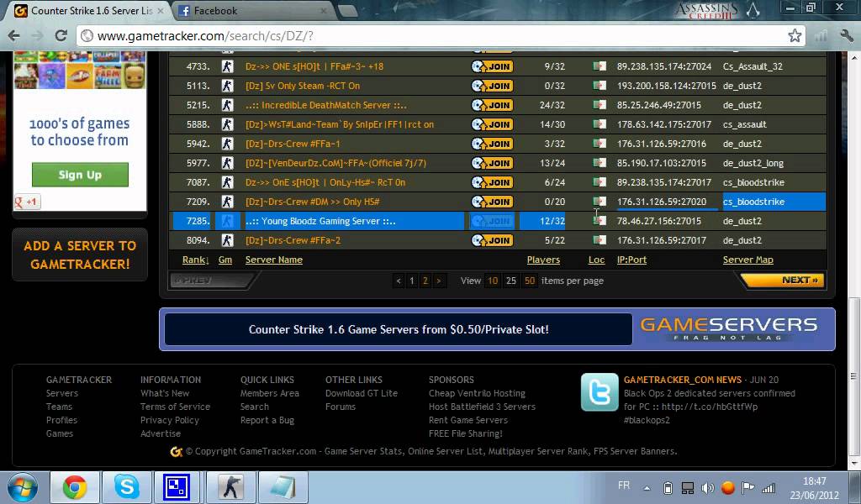The image size is (861, 504).
Task: Open the Terms of Service footer link
Action: [175, 407]
